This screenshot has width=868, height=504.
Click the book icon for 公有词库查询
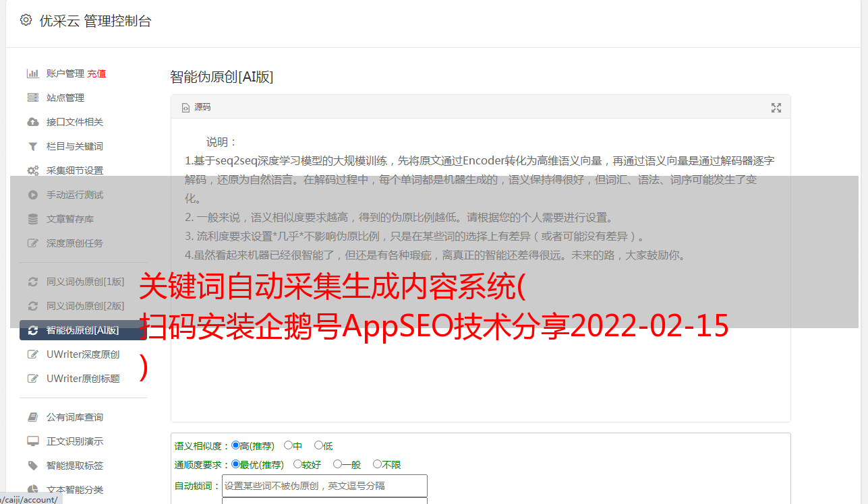(x=32, y=417)
